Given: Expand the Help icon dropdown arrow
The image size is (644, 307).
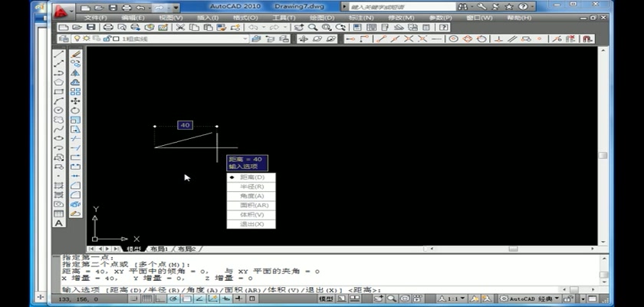Looking at the screenshot, I should [532, 7].
